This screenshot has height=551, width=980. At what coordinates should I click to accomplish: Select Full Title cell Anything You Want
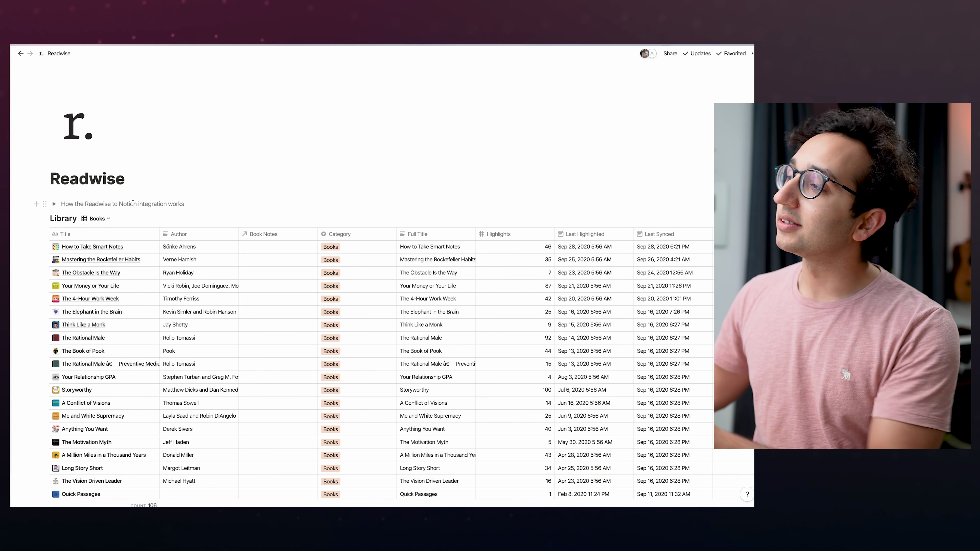(436, 429)
